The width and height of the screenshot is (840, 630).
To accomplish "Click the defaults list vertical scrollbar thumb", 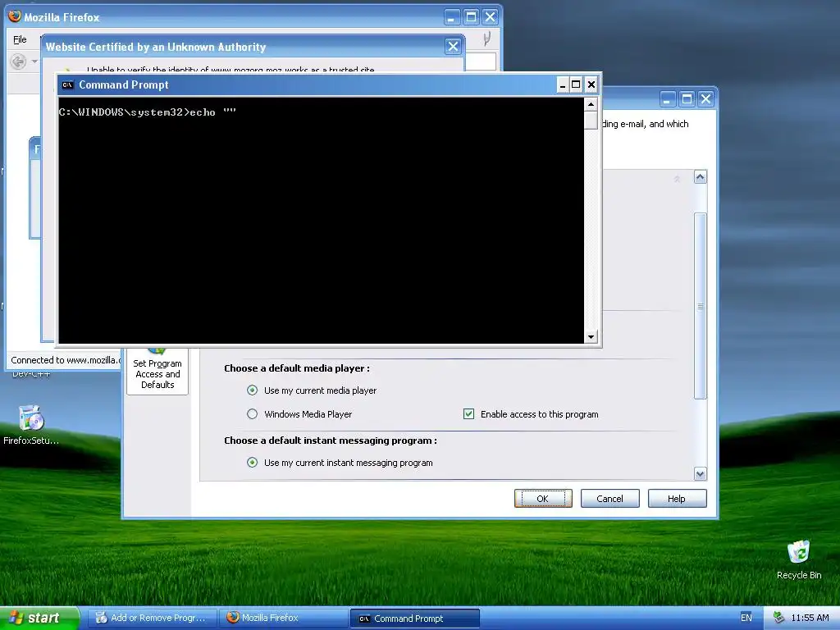I will (701, 306).
